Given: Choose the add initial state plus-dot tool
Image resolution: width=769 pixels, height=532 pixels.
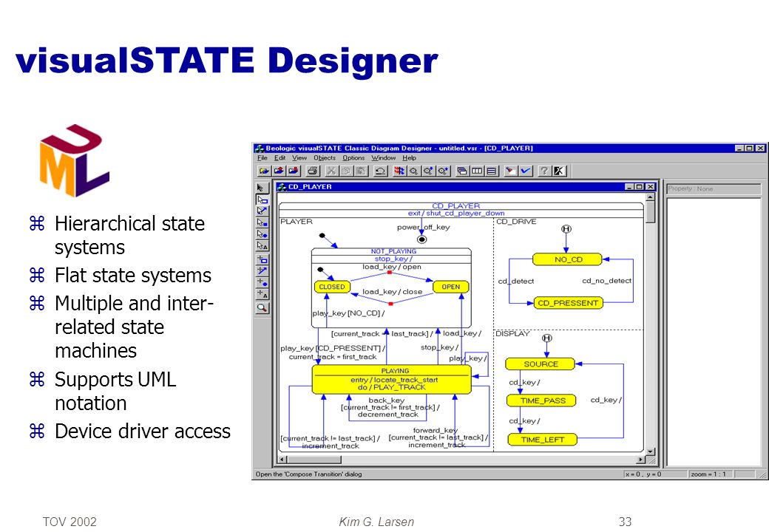Looking at the screenshot, I should [x=262, y=283].
